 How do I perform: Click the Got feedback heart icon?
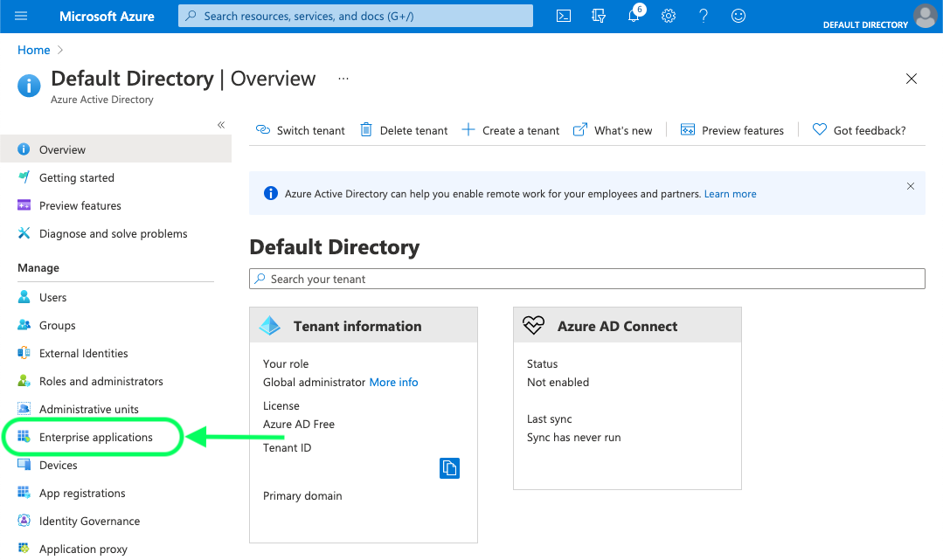(x=819, y=130)
